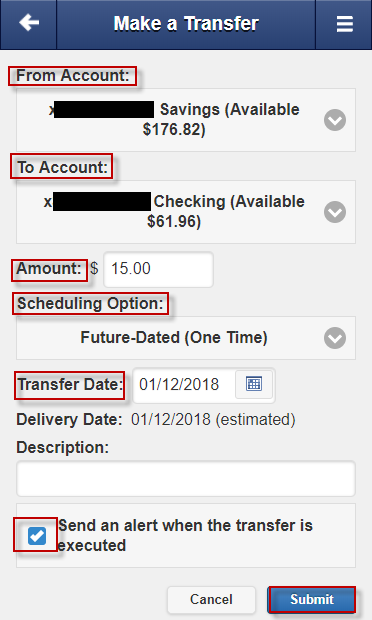Go back using the left arrow icon

(x=29, y=23)
